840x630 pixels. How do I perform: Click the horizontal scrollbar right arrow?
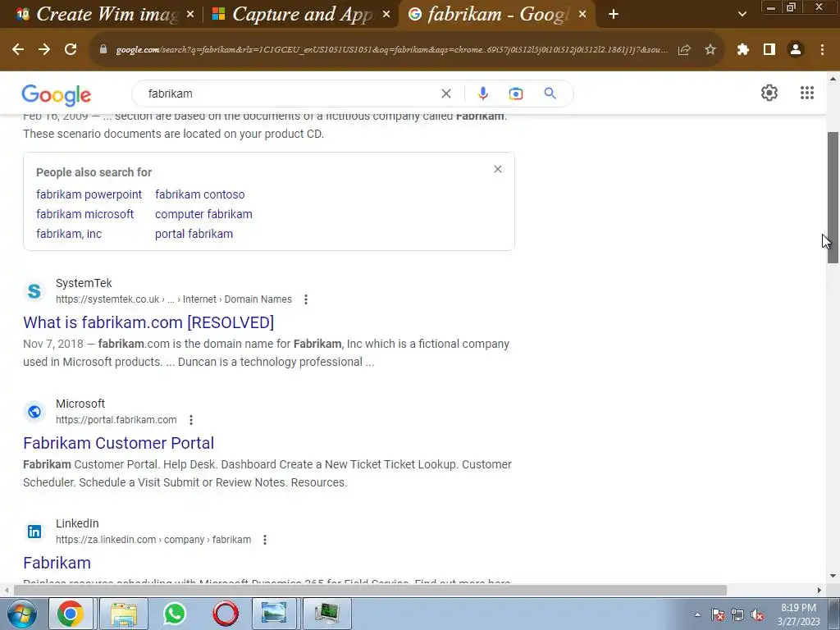point(819,591)
